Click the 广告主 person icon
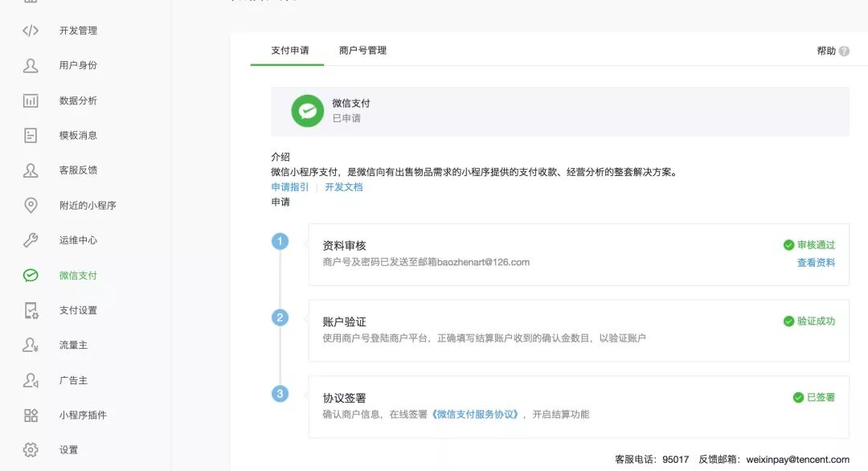 pos(31,380)
